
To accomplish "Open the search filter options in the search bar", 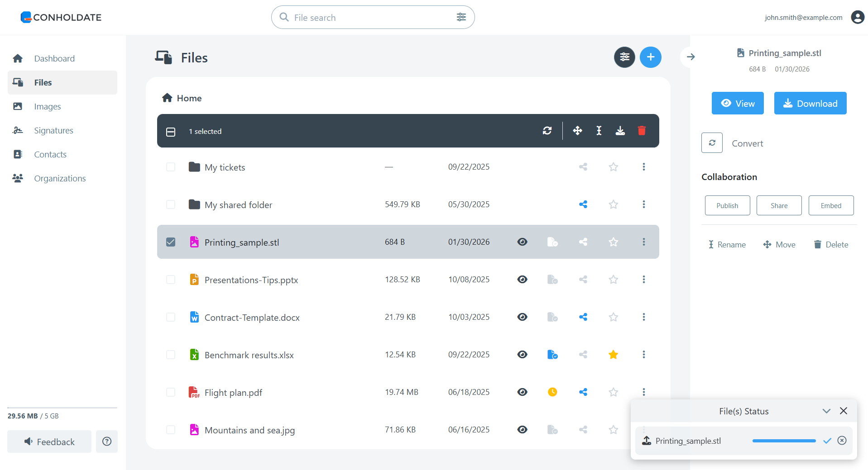I will click(x=461, y=17).
